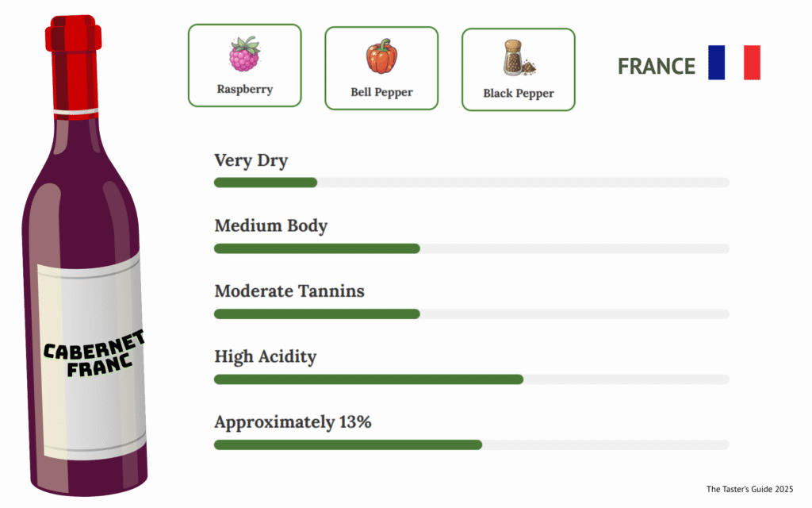
Task: Click the French flag icon
Action: (733, 63)
